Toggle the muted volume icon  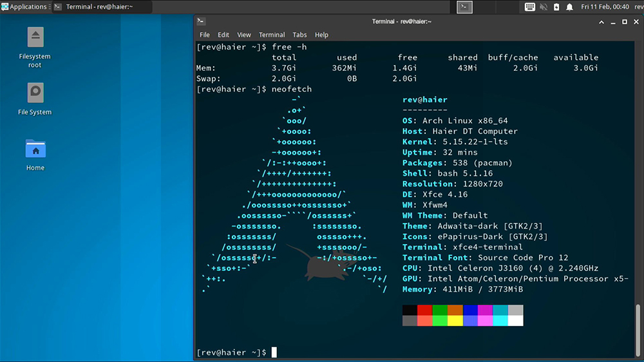pos(544,6)
